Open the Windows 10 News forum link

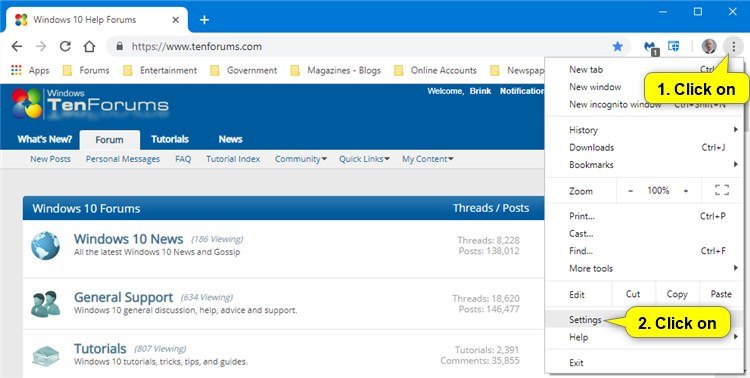[128, 239]
